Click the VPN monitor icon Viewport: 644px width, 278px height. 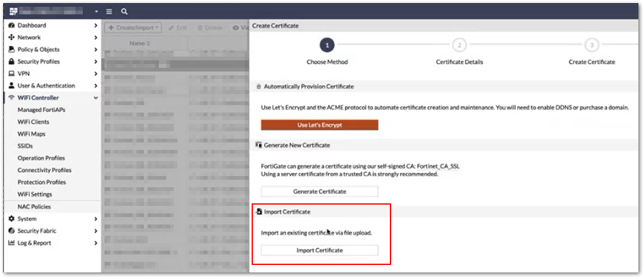(11, 73)
